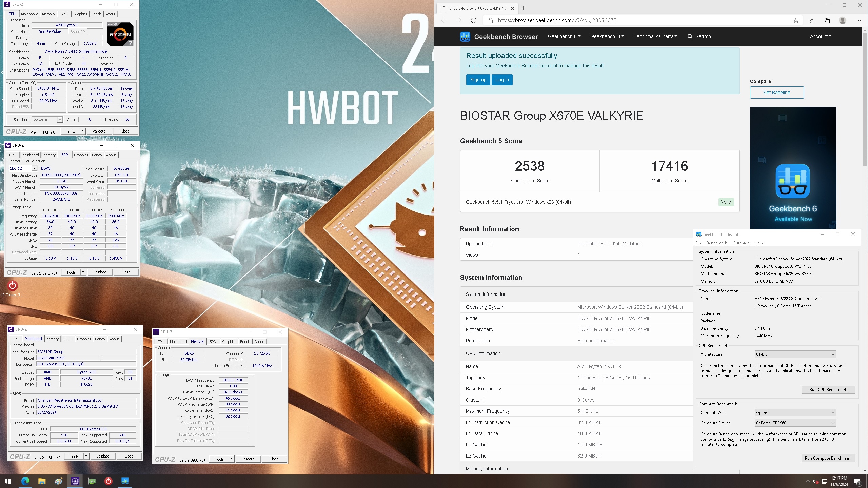Open File menu in Geekbench 5 Tryout
868x488 pixels.
point(699,243)
